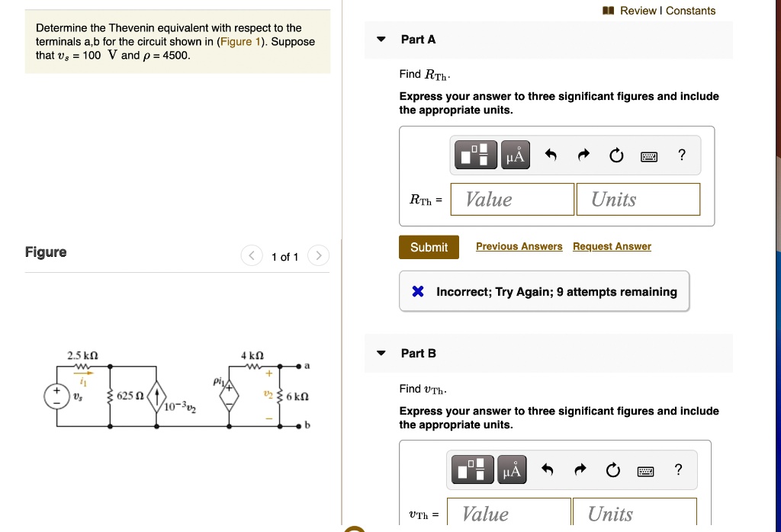Reset the answer using circular refresh icon

point(615,154)
